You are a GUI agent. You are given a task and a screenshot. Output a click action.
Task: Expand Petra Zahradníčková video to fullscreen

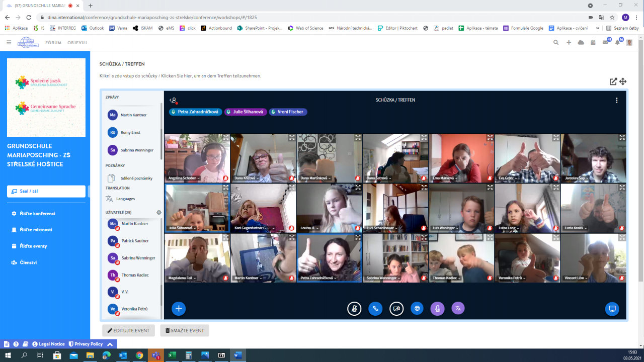[x=358, y=237]
